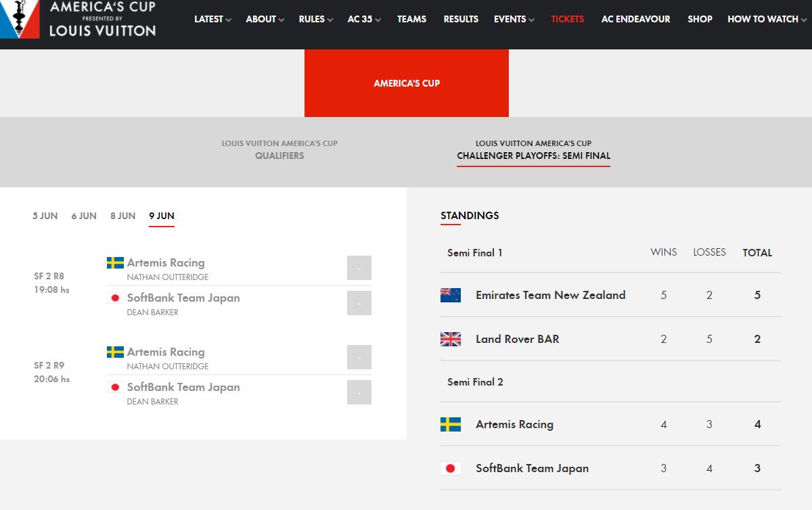Screen dimensions: 812x510
Task: Expand the ABOUT menu dropdown
Action: coord(265,19)
